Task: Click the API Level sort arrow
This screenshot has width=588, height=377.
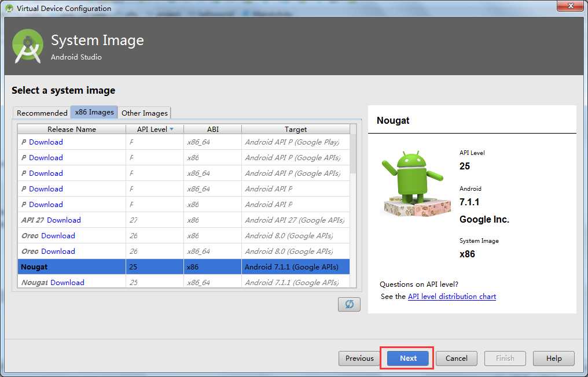Action: click(x=171, y=129)
